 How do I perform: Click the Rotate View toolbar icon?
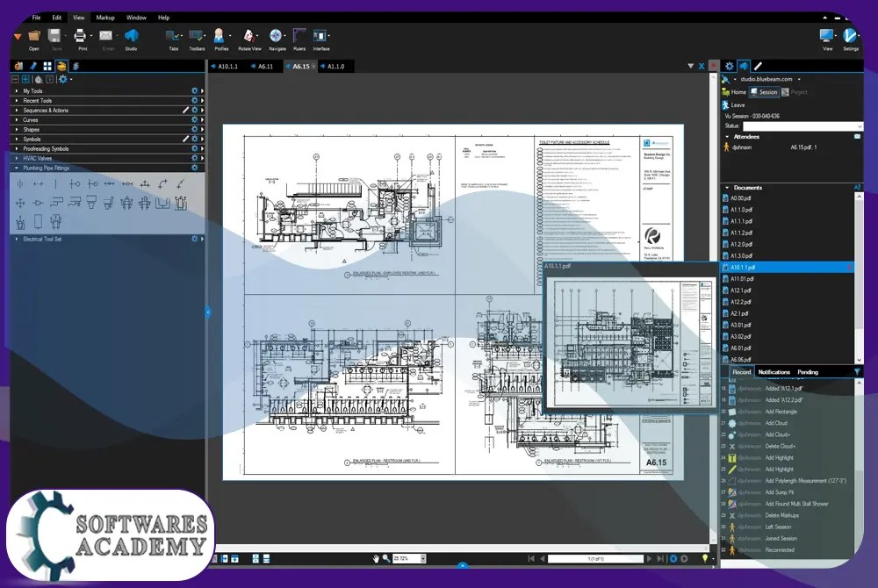[248, 37]
